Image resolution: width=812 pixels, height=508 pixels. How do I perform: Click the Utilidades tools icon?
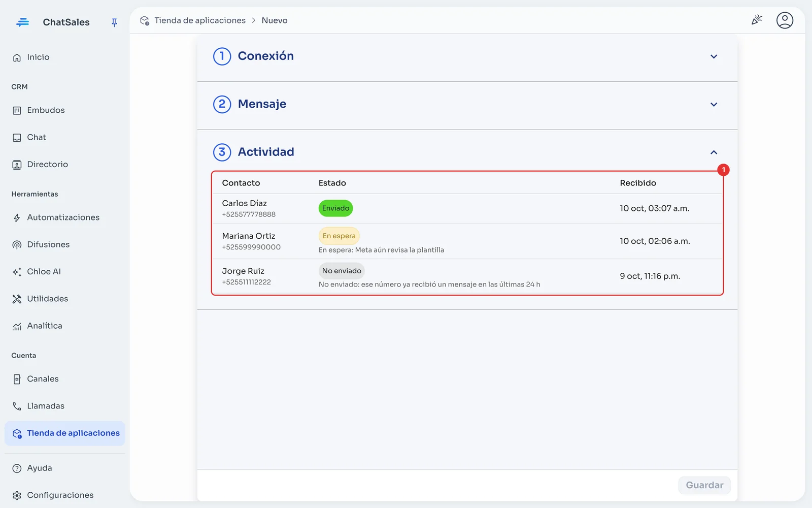(x=17, y=299)
